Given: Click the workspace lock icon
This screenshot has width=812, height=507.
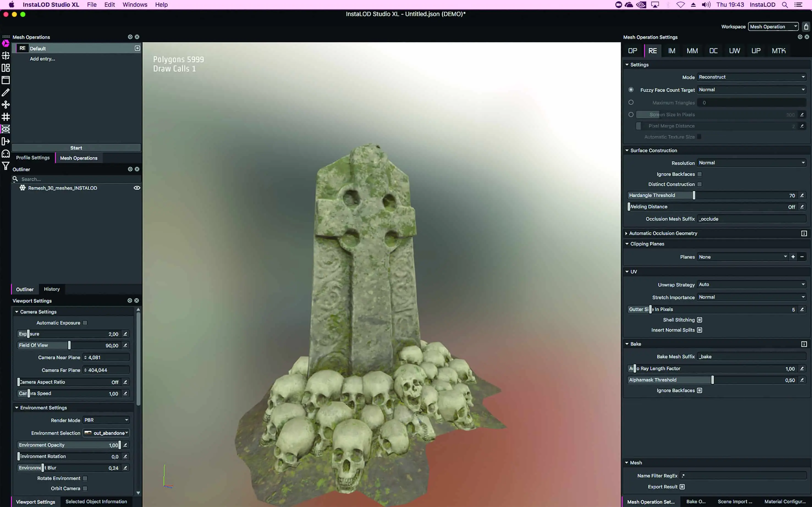Looking at the screenshot, I should point(806,26).
